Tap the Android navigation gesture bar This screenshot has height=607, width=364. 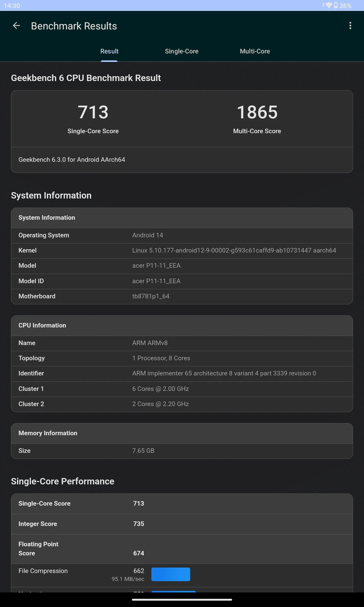coord(182,599)
